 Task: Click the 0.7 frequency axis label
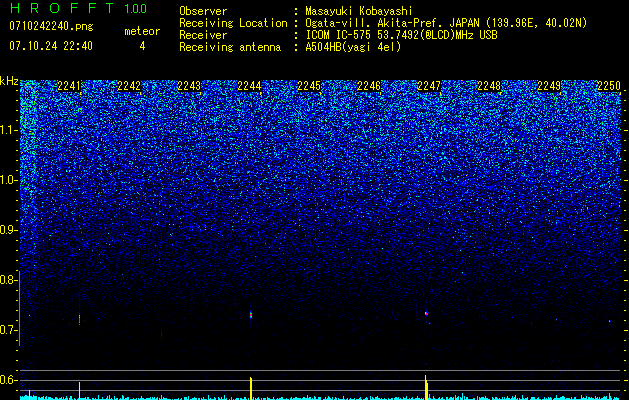pos(8,330)
